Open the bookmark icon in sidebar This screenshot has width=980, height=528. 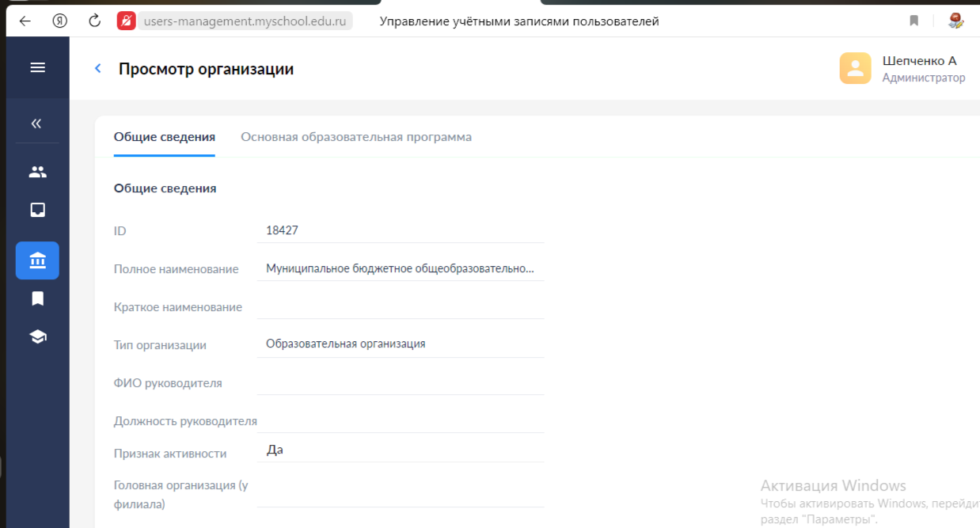tap(37, 298)
